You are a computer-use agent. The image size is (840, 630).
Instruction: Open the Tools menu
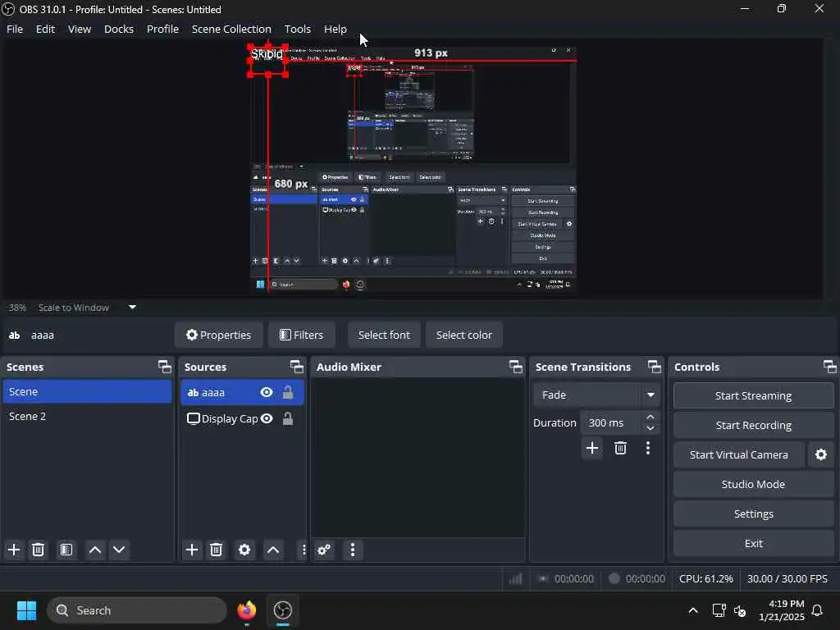(x=297, y=29)
